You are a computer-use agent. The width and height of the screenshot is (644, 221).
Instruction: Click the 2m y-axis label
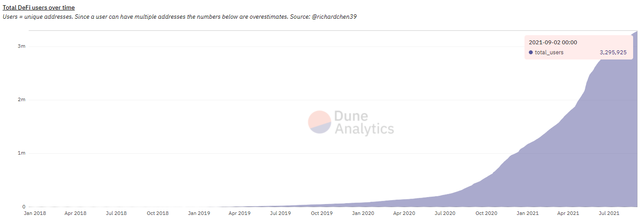tap(22, 100)
